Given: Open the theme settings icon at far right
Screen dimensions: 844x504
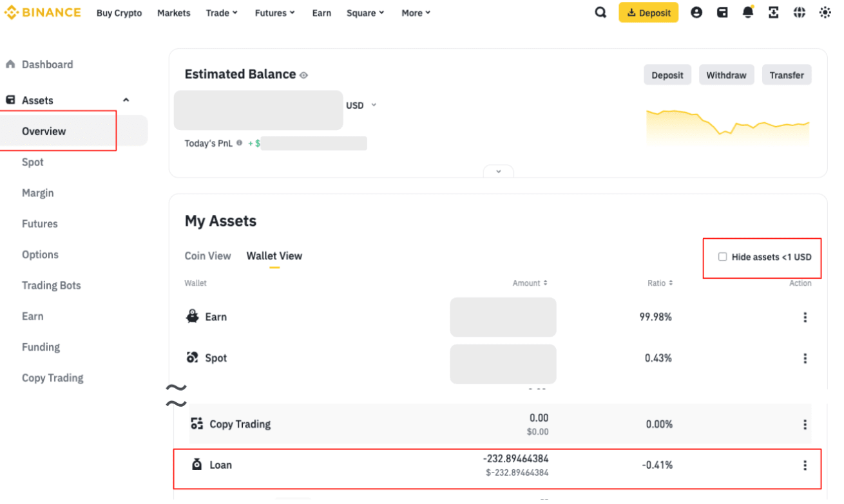Looking at the screenshot, I should pyautogui.click(x=825, y=12).
